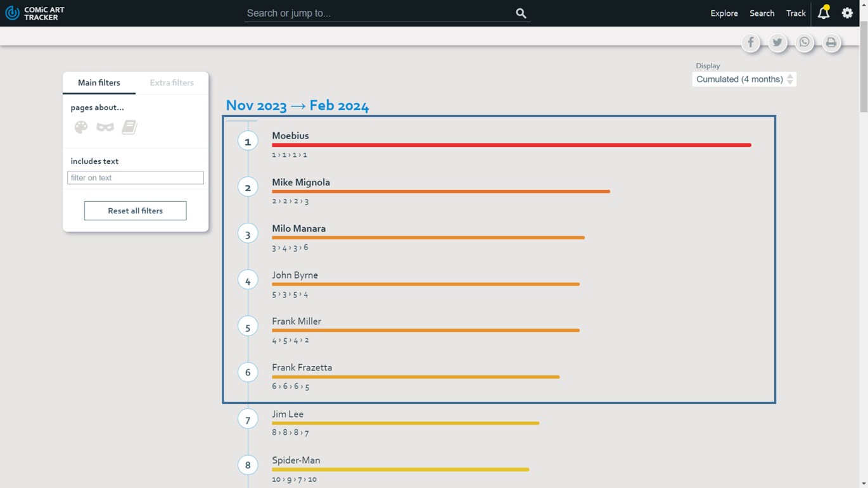Click the Frank Miller orange ranking bar
The image size is (868, 488).
(425, 330)
